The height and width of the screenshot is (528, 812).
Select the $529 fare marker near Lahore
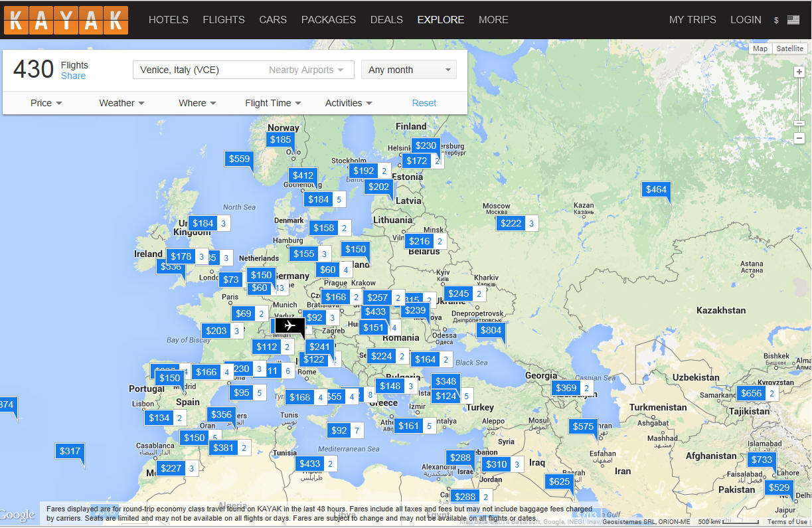779,487
